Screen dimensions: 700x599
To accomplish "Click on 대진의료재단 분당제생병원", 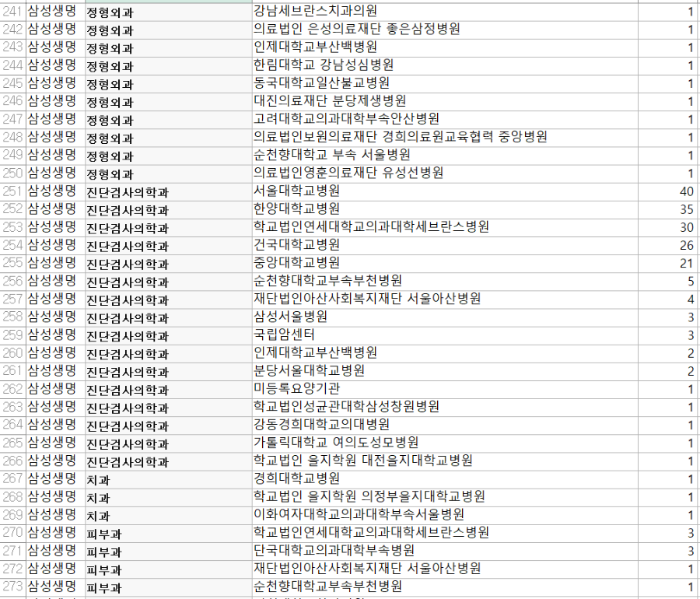I will (445, 102).
